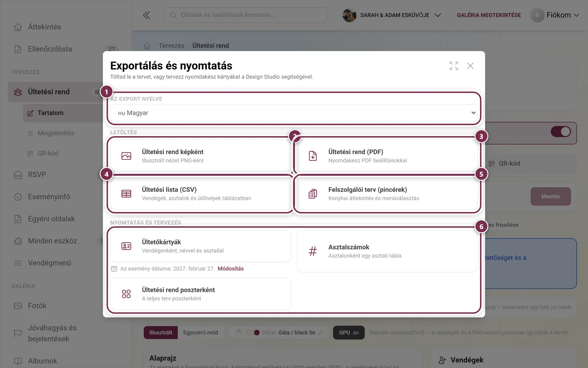588x368 pixels.
Task: Click the download icon on Ültetési rend (PDF)
Action: point(313,156)
